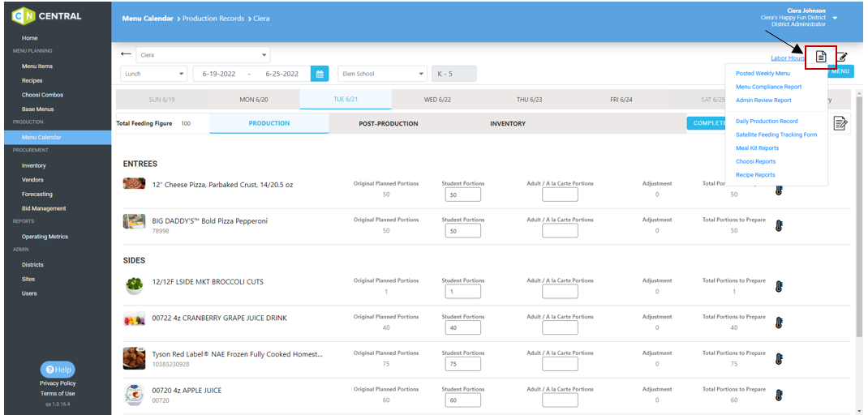Choose Menu Compliance Report
This screenshot has width=868, height=419.
pos(768,87)
